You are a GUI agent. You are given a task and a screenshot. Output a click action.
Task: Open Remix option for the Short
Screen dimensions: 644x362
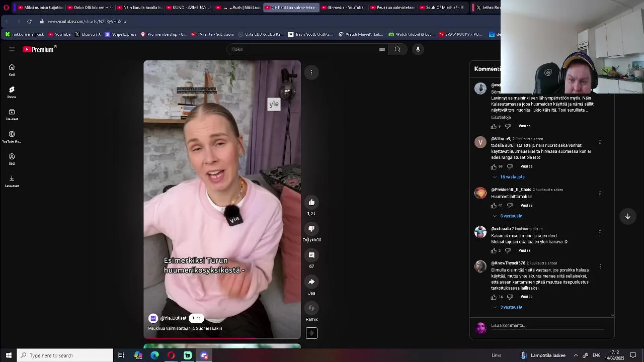(311, 308)
